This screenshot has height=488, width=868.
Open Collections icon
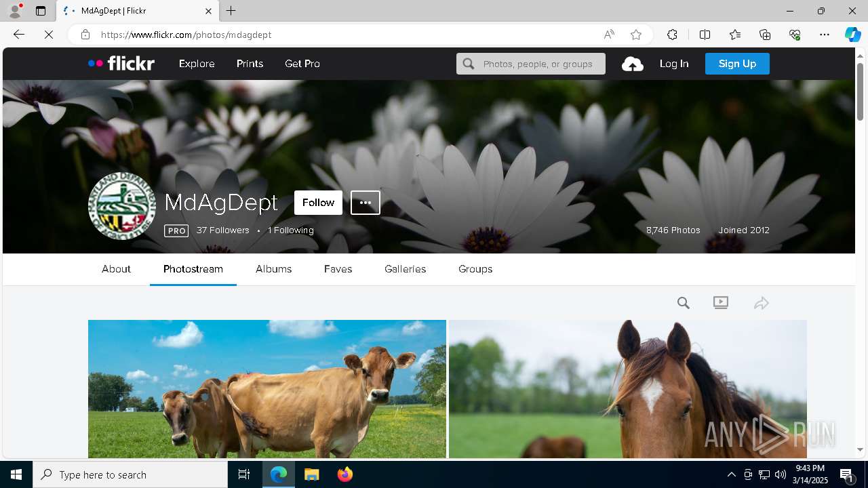click(765, 35)
